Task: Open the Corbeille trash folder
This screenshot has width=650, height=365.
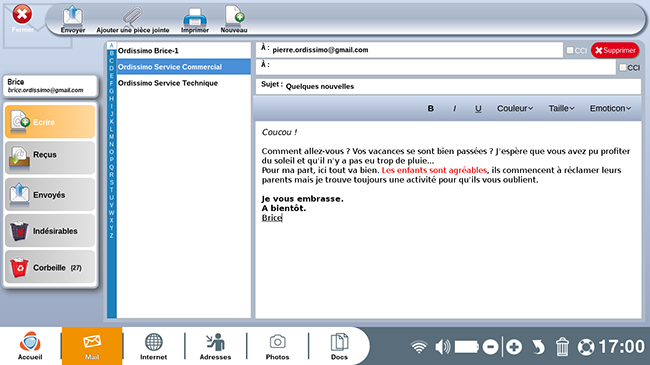Action: coord(50,267)
